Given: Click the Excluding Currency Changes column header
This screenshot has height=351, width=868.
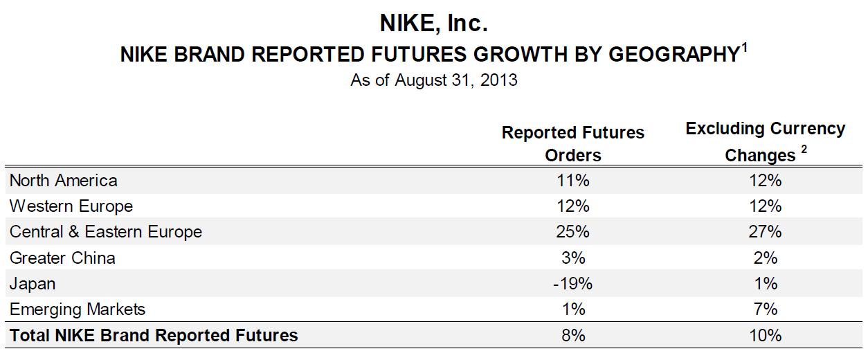Looking at the screenshot, I should click(x=765, y=141).
